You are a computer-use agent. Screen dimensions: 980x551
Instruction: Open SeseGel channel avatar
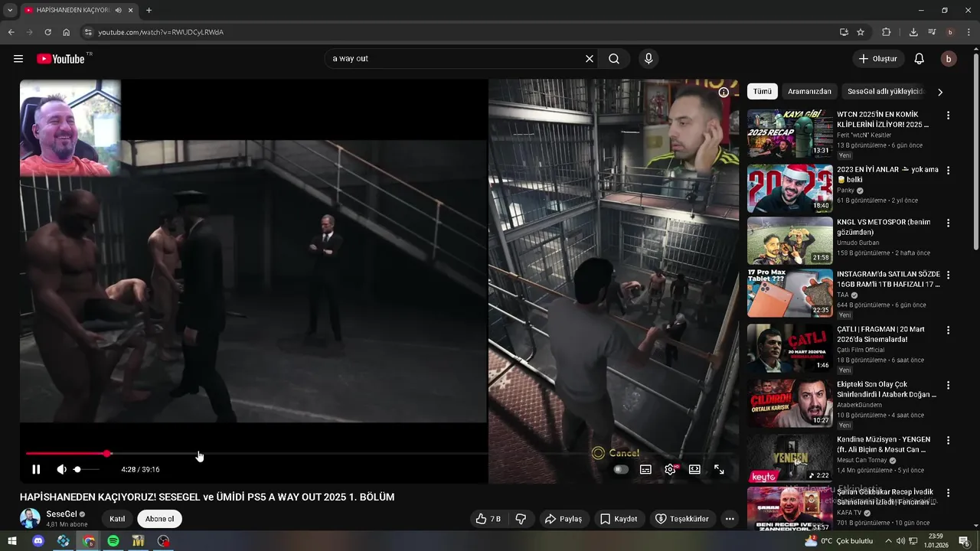tap(30, 518)
